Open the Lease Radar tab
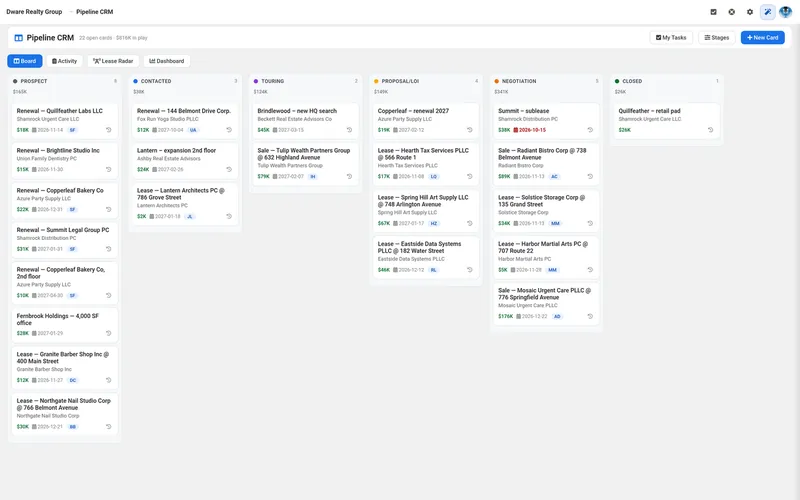Viewport: 800px width, 500px height. coord(113,61)
